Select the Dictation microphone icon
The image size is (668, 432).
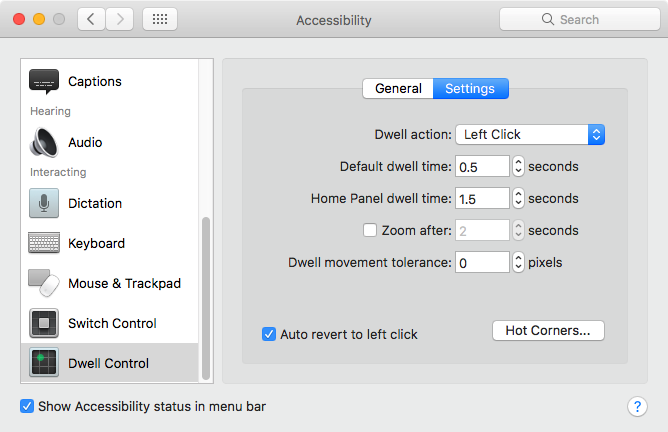(x=44, y=203)
